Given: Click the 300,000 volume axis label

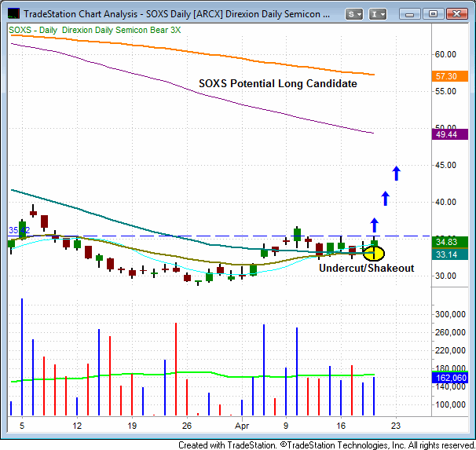Looking at the screenshot, I should pos(450,314).
